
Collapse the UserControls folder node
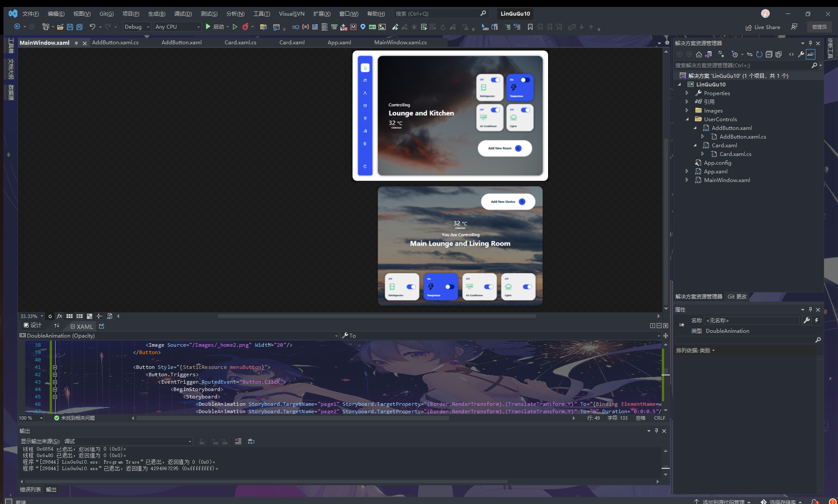[x=687, y=119]
